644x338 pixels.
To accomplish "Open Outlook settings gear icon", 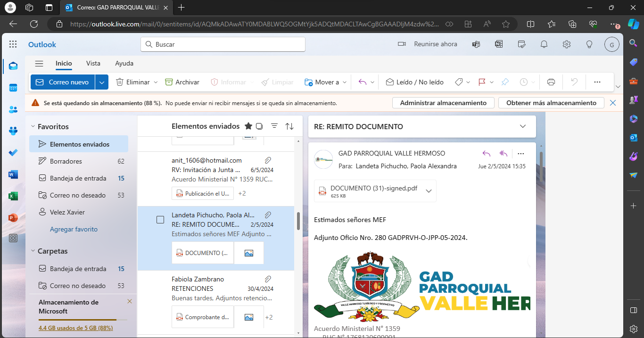I will 567,44.
